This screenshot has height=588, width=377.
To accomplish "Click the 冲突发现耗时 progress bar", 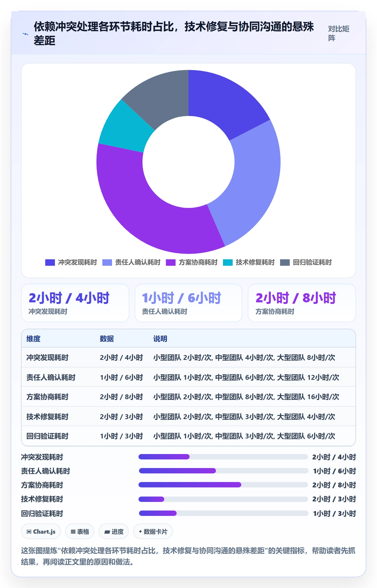I will tap(223, 457).
